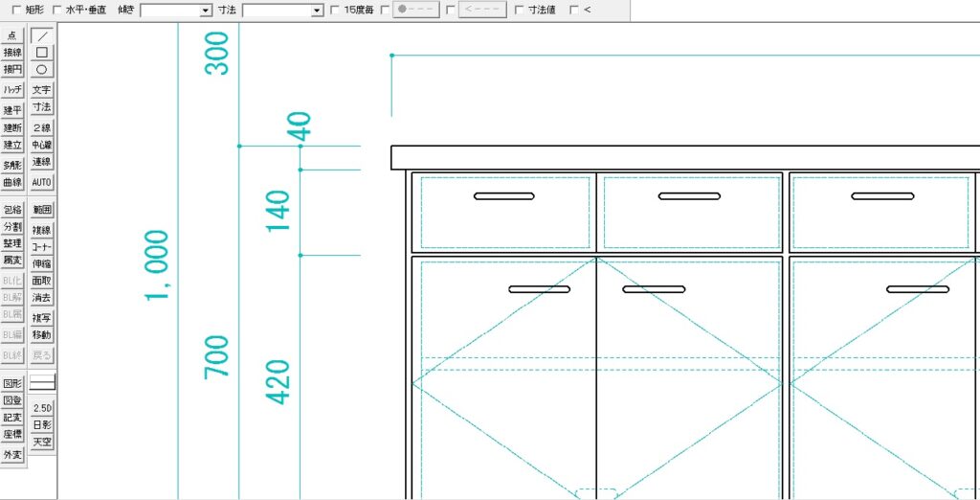Open the 図形 figure library tool
Screen dimensions: 980x500
(12, 383)
